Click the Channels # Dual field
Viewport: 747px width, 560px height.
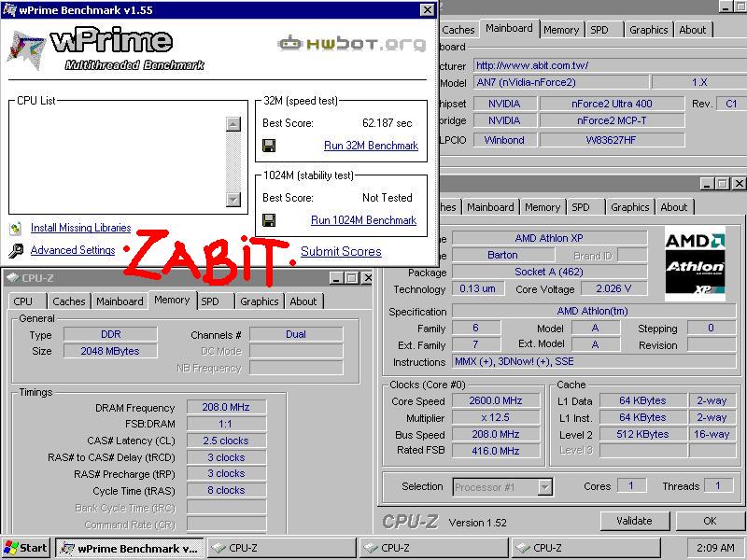296,334
